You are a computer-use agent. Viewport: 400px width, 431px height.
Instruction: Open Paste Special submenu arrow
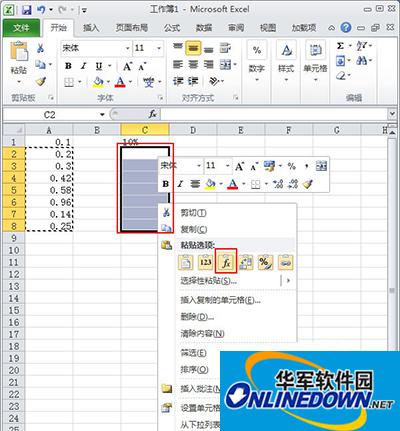tap(288, 281)
